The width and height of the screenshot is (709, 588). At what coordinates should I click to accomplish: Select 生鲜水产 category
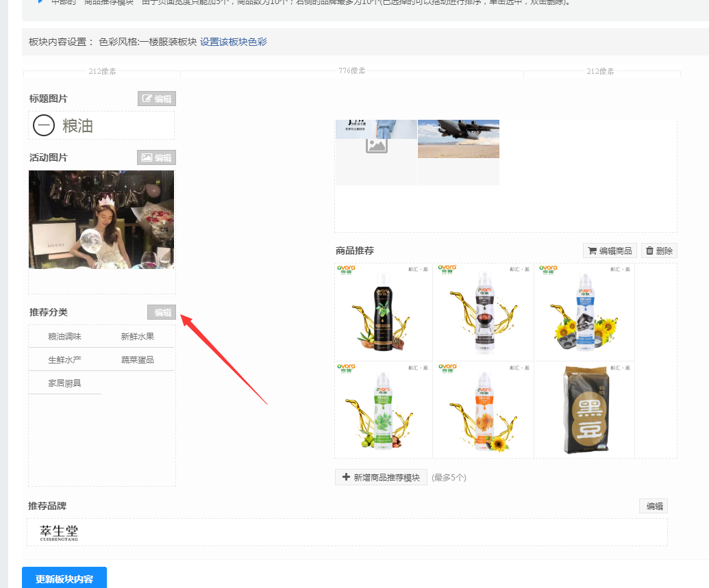tap(65, 359)
